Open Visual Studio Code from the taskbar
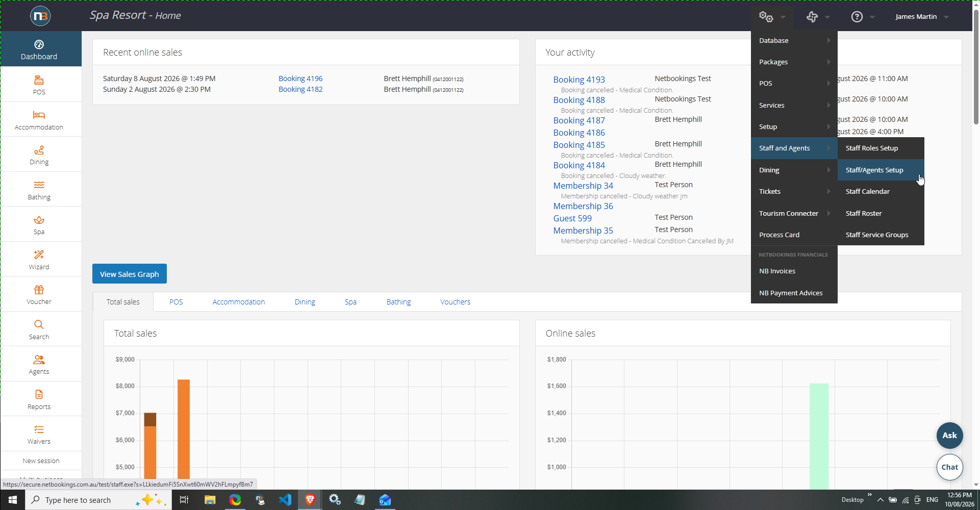 click(x=285, y=500)
